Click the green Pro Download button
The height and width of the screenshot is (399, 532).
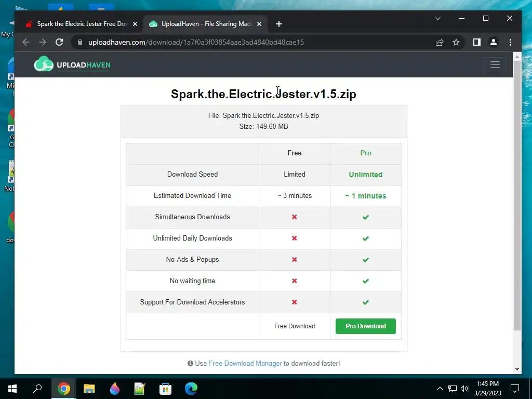365,326
